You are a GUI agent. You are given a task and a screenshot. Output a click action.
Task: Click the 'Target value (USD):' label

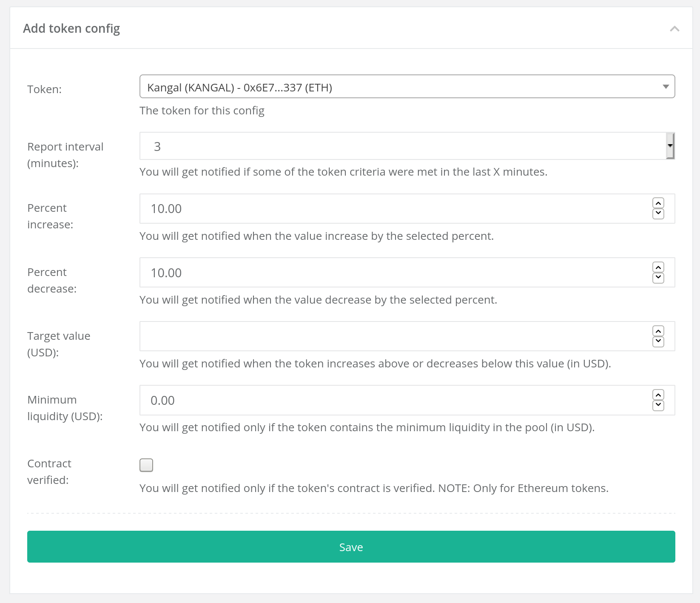click(x=59, y=344)
